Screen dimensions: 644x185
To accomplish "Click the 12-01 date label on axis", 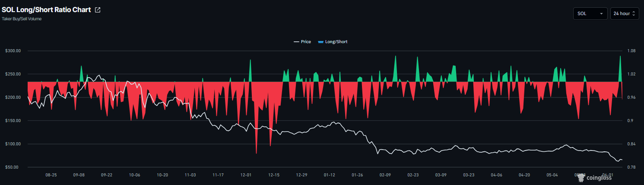I will [x=246, y=175].
